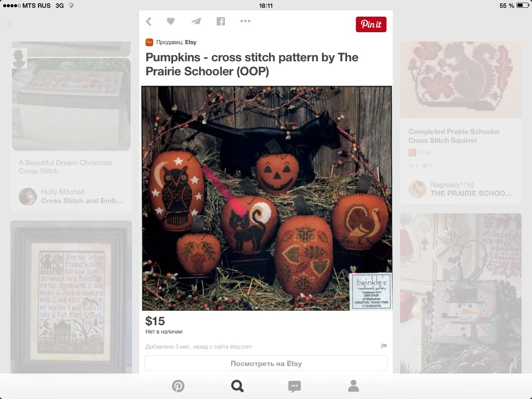Screen dimensions: 532x399
Task: Open Pinterest home feed tab
Action: tap(178, 386)
